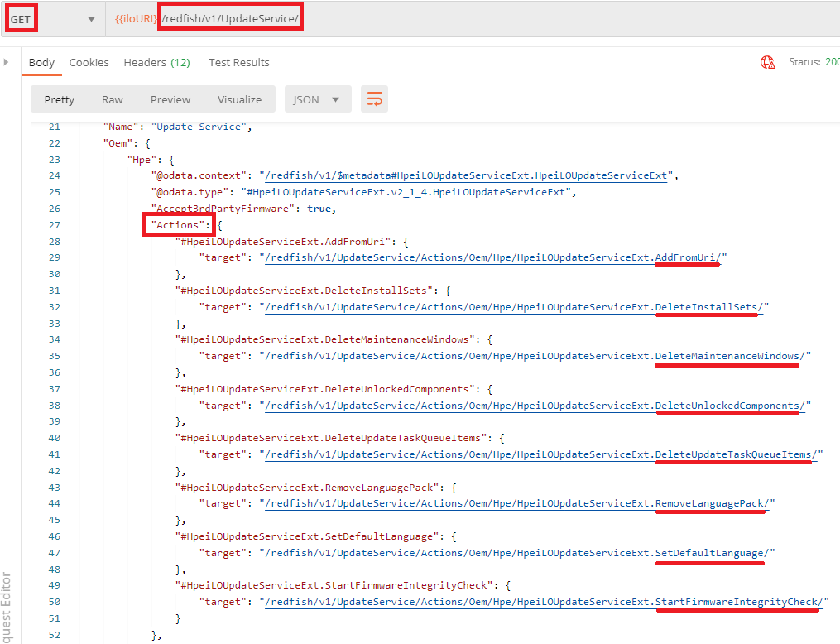Image resolution: width=840 pixels, height=644 pixels.
Task: Open the Cookies tab
Action: point(89,62)
